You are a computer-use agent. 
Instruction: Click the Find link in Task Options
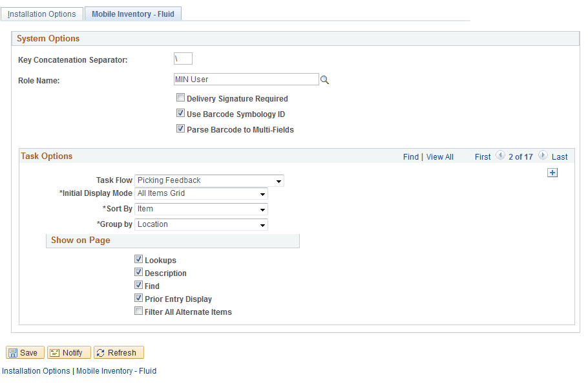[x=411, y=156]
